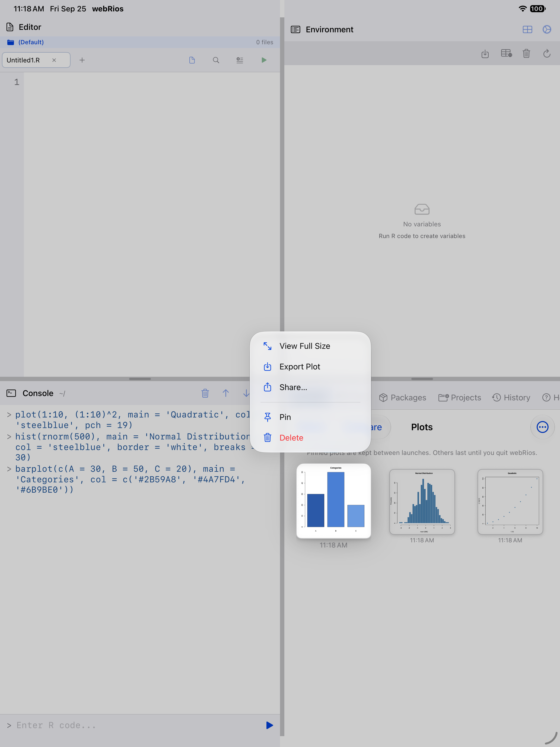
Task: Add a new editor tab with plus
Action: coord(82,60)
